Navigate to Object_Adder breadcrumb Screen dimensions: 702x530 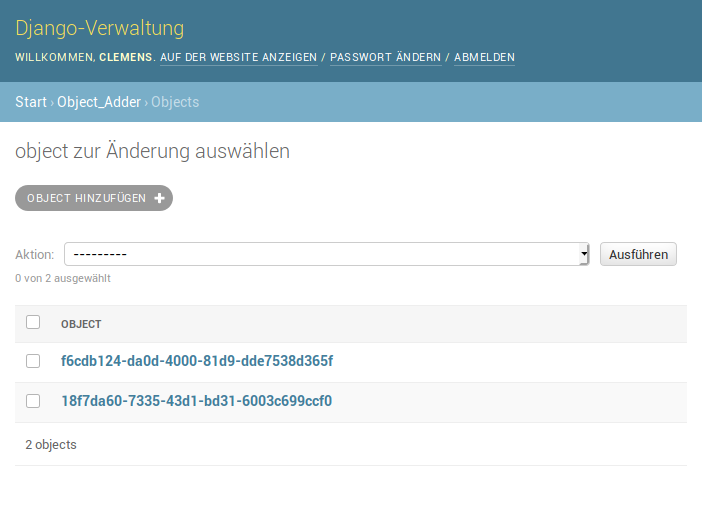(99, 102)
